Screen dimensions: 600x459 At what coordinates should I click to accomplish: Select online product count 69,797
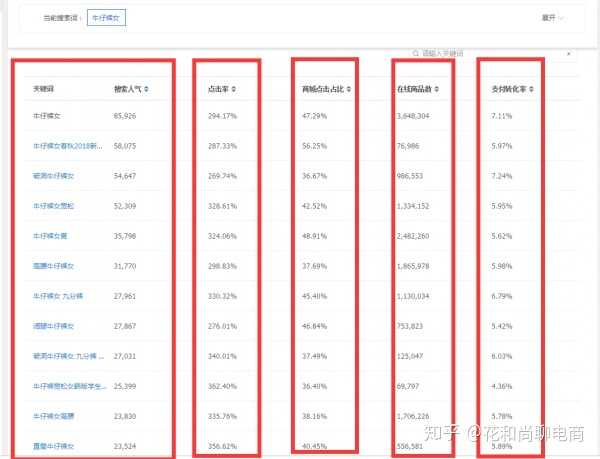coord(408,386)
